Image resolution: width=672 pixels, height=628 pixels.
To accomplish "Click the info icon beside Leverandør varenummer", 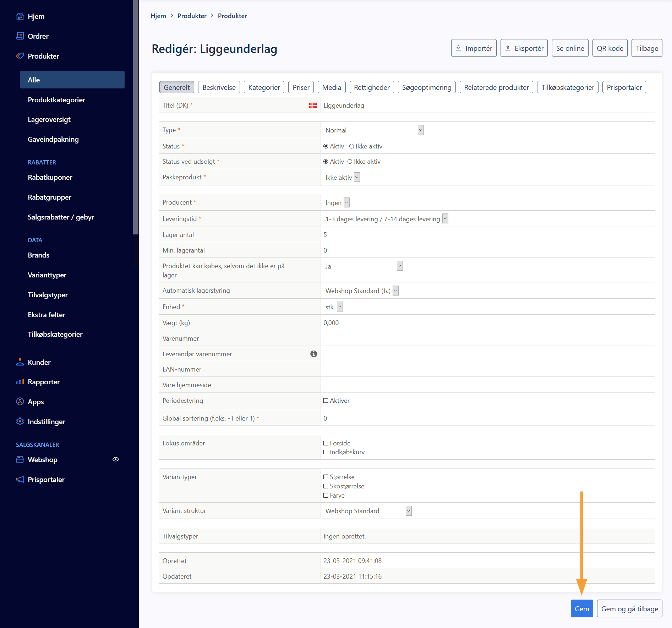I will (x=313, y=354).
